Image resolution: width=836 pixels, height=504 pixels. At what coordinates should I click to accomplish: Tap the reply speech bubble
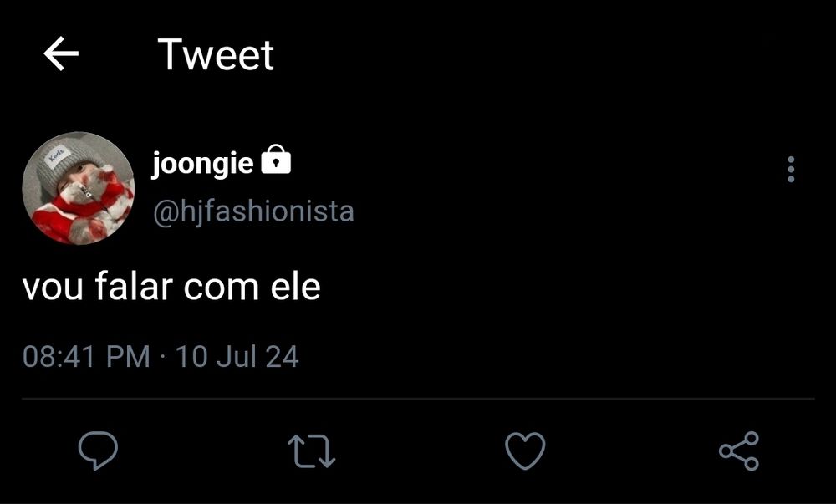tap(98, 451)
